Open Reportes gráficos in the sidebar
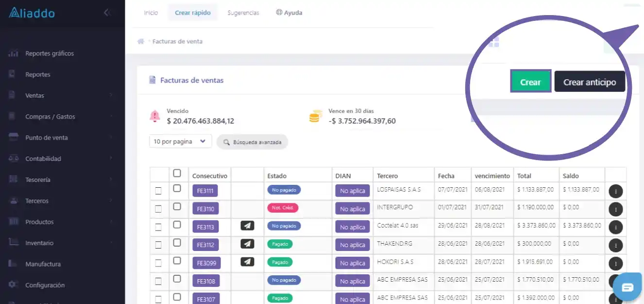644x304 pixels. coord(50,54)
